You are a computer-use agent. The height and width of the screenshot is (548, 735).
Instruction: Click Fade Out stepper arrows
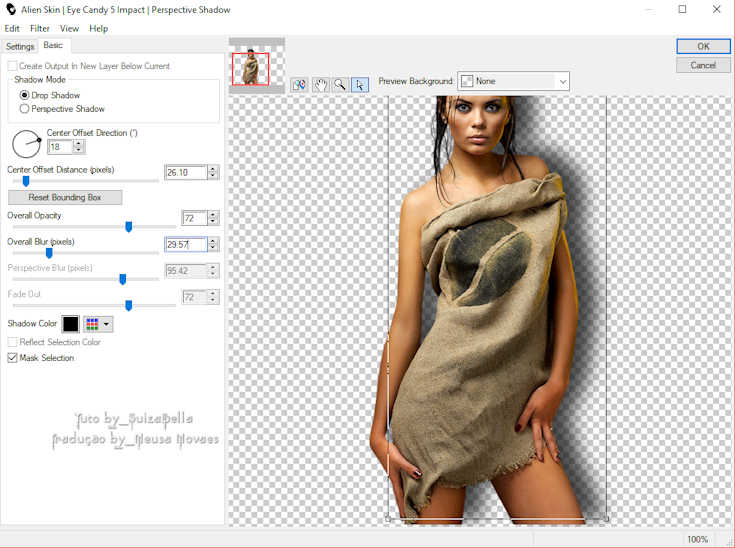[213, 297]
